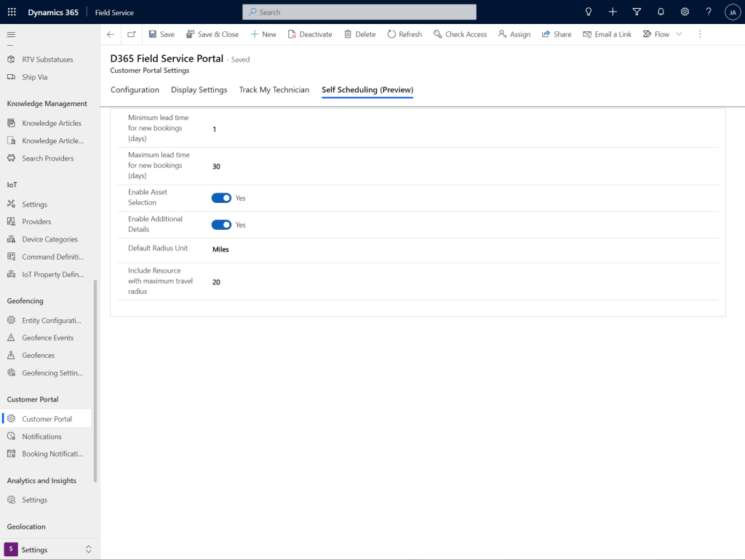The width and height of the screenshot is (745, 560).
Task: Expand the Flow dropdown chevron
Action: [680, 34]
